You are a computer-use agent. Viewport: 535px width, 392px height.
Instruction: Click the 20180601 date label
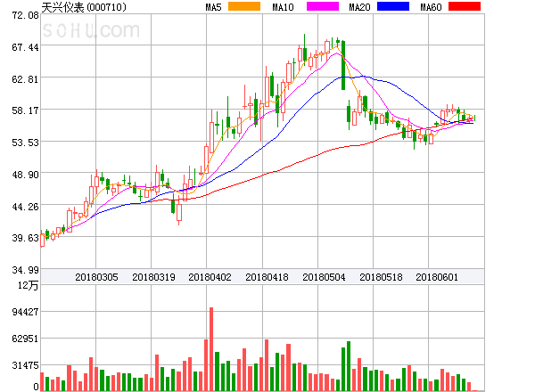click(x=437, y=277)
